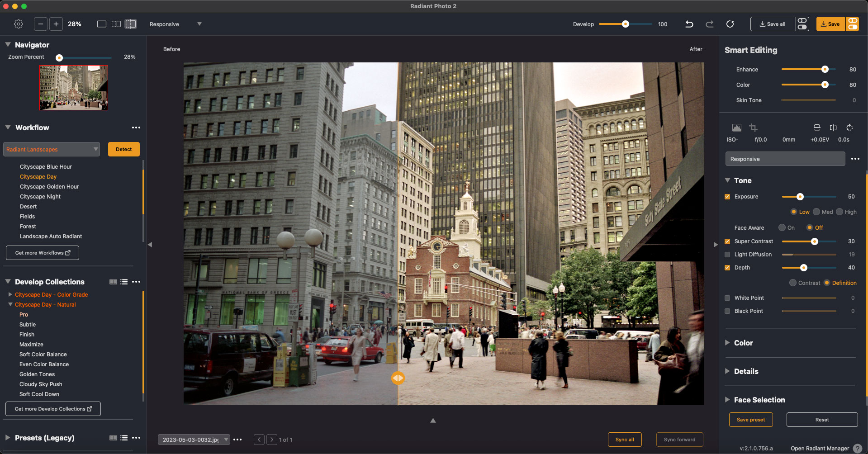Image resolution: width=868 pixels, height=454 pixels.
Task: Click the rotate icon in the right panel
Action: pos(849,128)
